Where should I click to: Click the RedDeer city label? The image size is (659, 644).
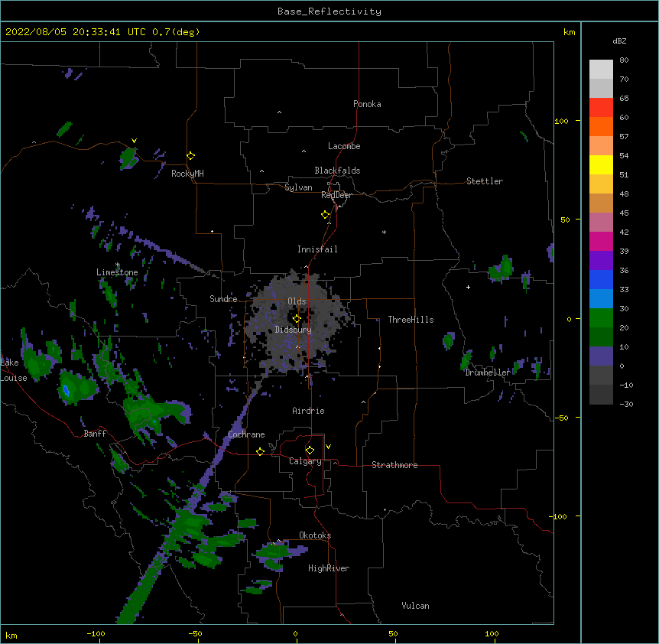click(336, 195)
